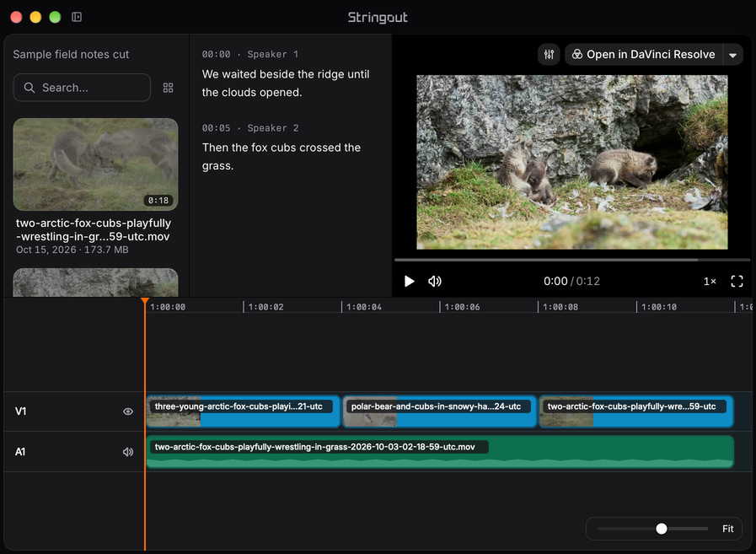Select the second partially visible media thumbnail
This screenshot has width=756, height=554.
point(95,282)
